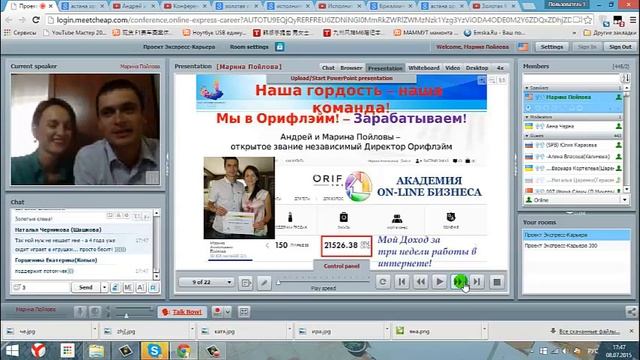Click the slide notes icon beside page selector
Screen dimensions: 640x360
click(246, 282)
